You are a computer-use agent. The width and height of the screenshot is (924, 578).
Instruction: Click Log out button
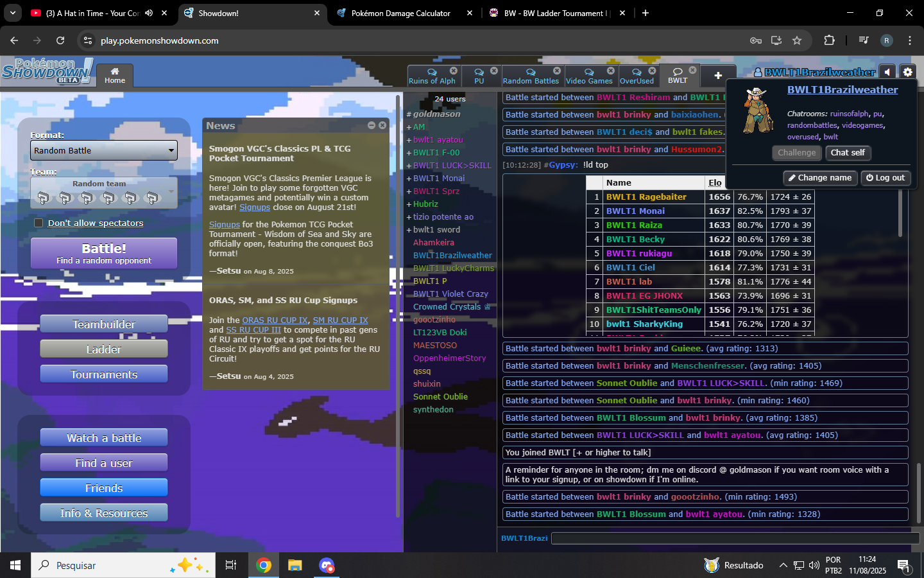(886, 178)
